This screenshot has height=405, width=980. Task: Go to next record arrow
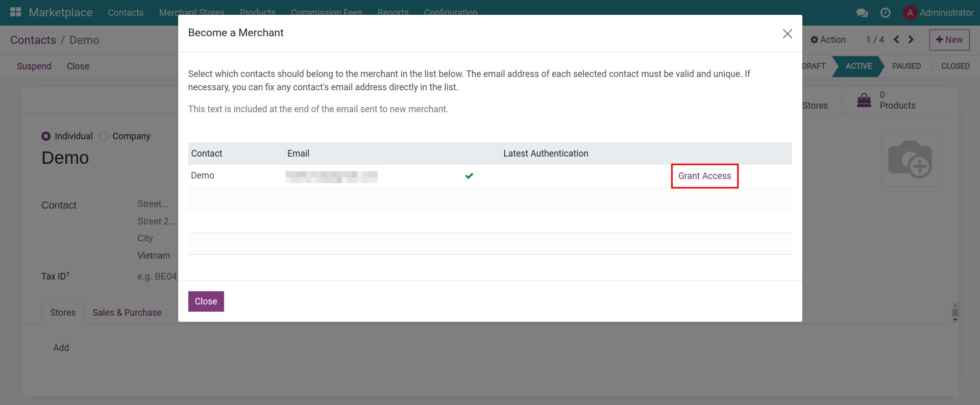[911, 40]
